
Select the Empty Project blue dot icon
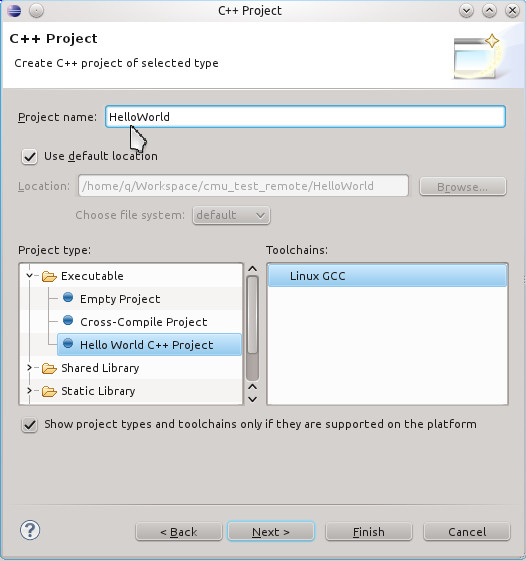(x=68, y=298)
